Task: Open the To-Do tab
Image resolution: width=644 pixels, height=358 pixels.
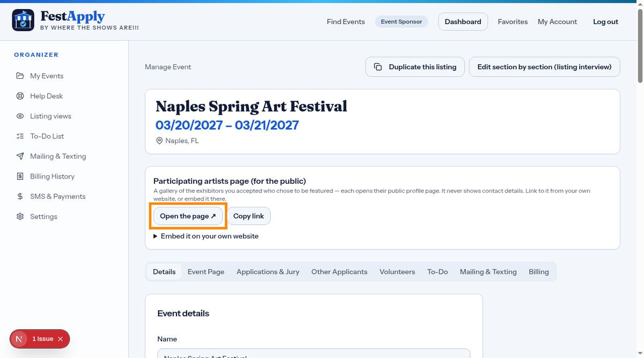Action: point(437,272)
